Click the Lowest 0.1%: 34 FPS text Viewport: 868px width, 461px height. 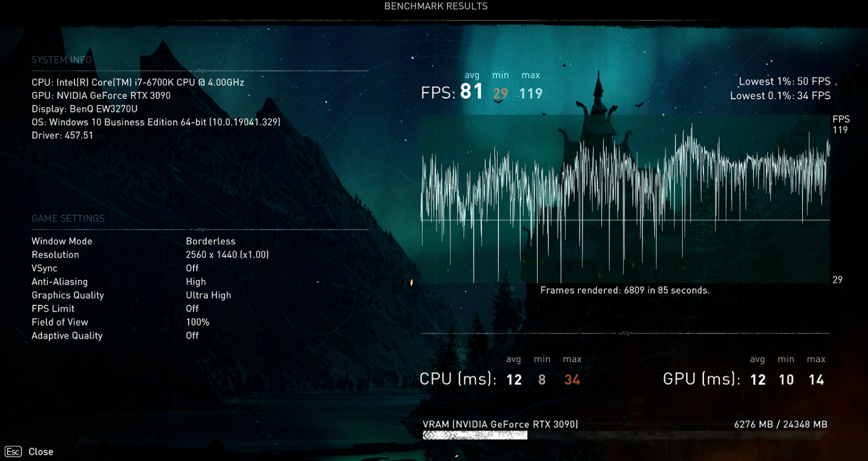tap(780, 96)
